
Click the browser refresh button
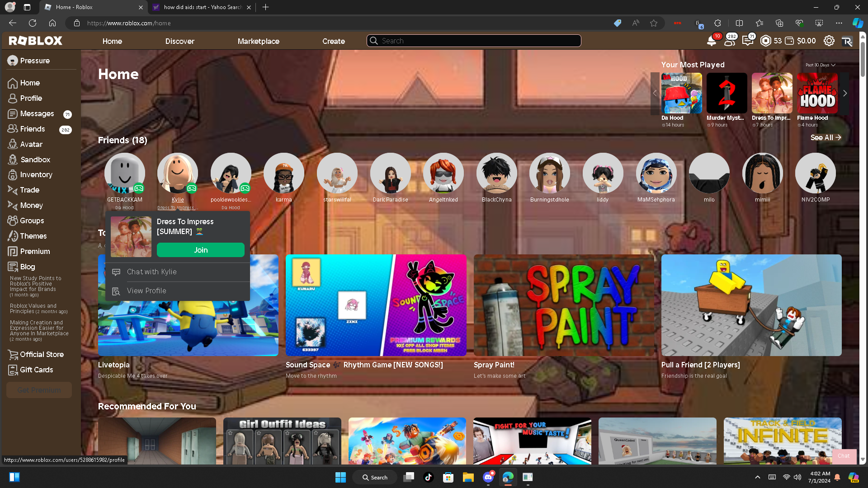pyautogui.click(x=33, y=23)
